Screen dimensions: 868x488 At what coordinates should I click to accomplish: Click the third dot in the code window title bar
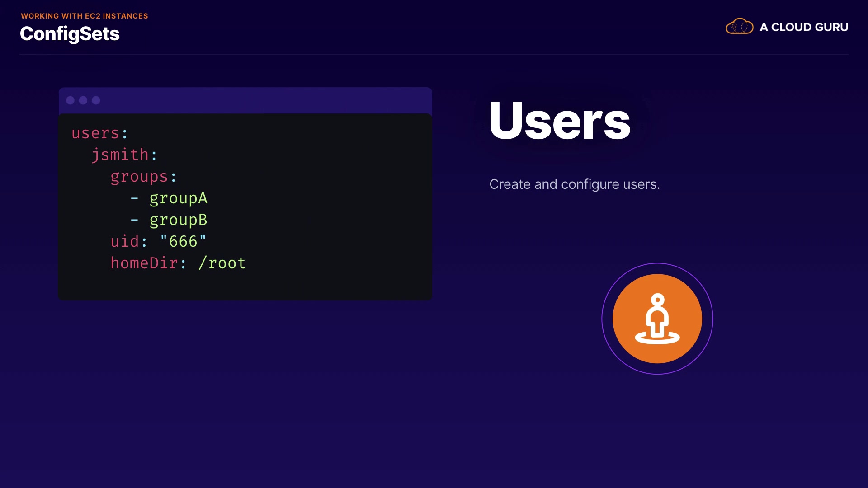click(x=96, y=100)
